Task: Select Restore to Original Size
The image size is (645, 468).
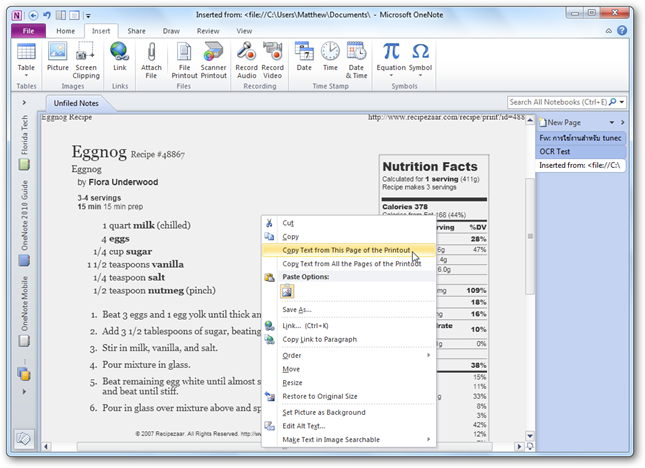Action: coord(348,396)
